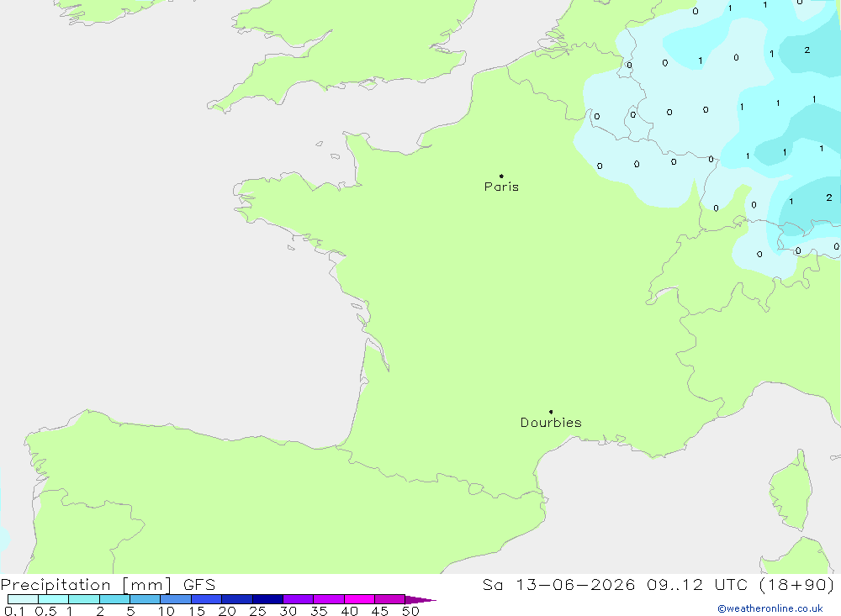The image size is (841, 616).
Task: Click the '09..12 UTC' time text
Action: coord(697,585)
